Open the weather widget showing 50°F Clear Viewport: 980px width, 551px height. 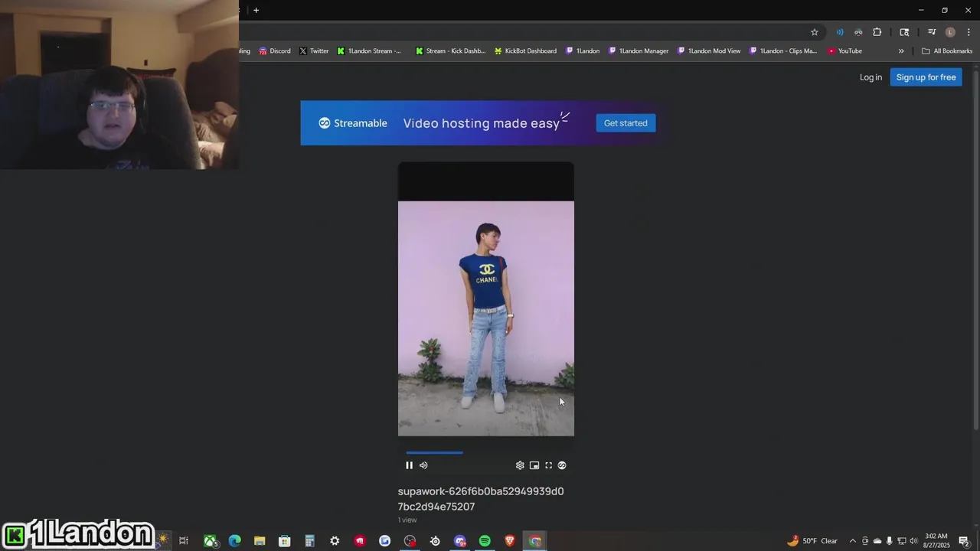click(812, 541)
